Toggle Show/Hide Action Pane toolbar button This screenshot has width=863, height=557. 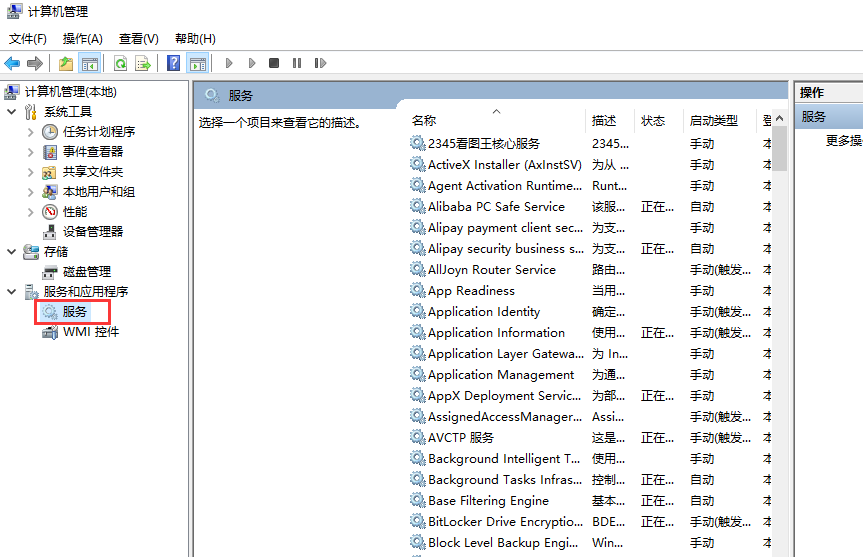198,64
